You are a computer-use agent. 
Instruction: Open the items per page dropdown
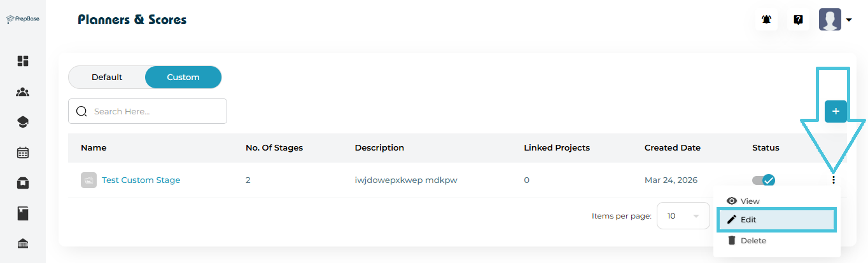coord(683,216)
